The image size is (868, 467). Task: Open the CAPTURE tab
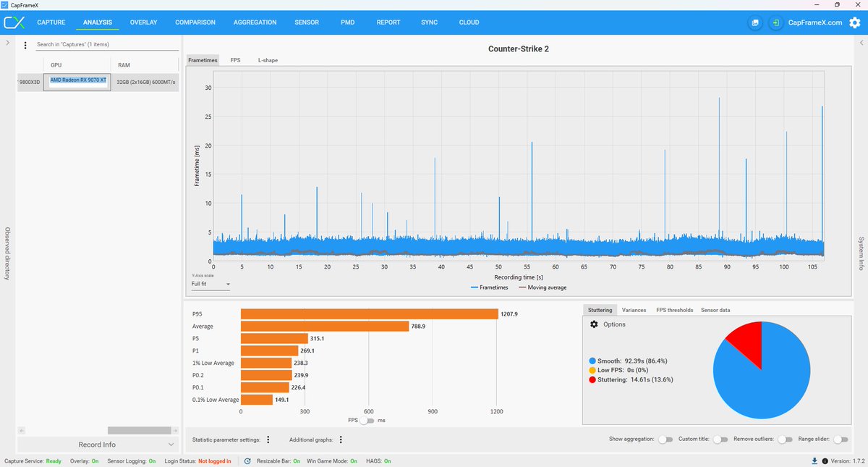pos(51,22)
